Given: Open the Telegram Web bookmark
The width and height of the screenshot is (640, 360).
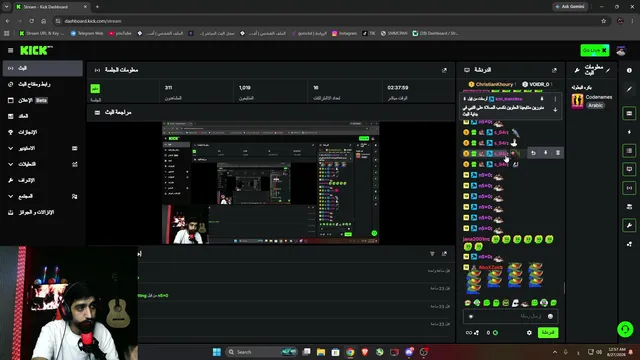Looking at the screenshot, I should (87, 33).
